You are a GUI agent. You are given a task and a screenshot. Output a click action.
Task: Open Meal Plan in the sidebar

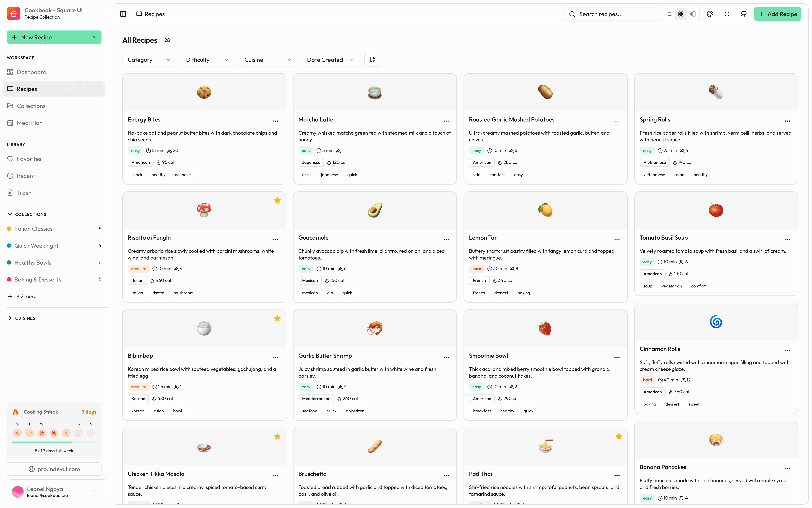[54, 123]
